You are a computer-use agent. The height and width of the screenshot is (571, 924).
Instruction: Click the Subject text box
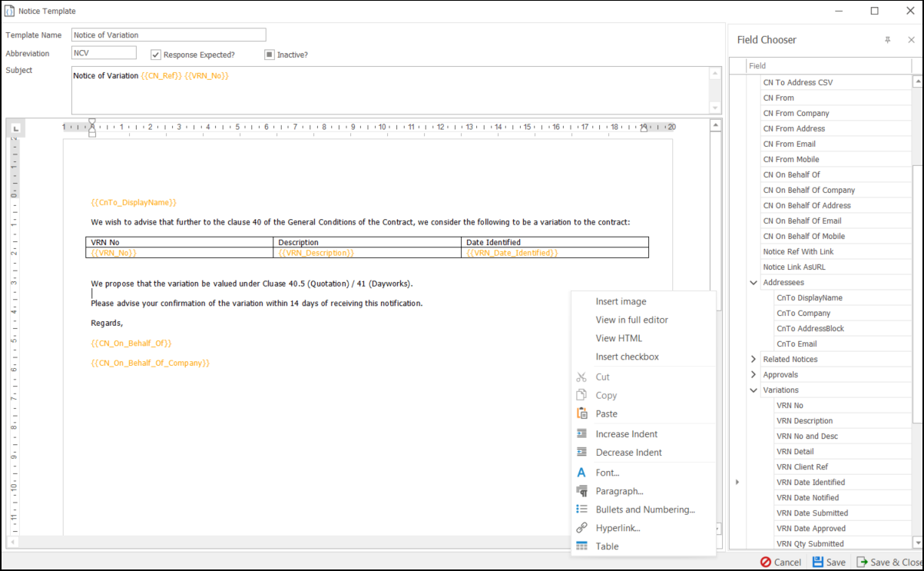click(x=390, y=90)
